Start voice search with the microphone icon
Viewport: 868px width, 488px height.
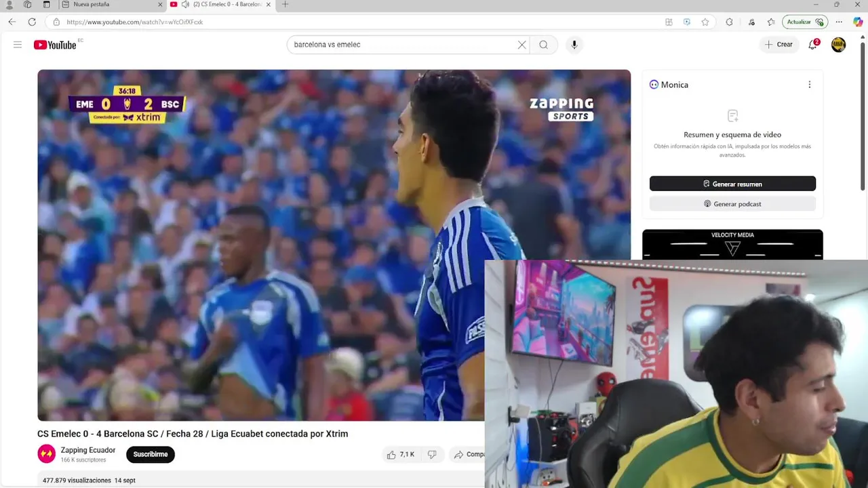click(574, 45)
